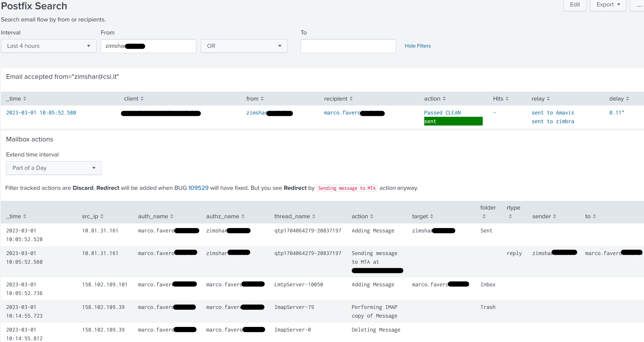The width and height of the screenshot is (644, 342).
Task: Click the timestamp 10:14:55.723 row
Action: [24, 312]
